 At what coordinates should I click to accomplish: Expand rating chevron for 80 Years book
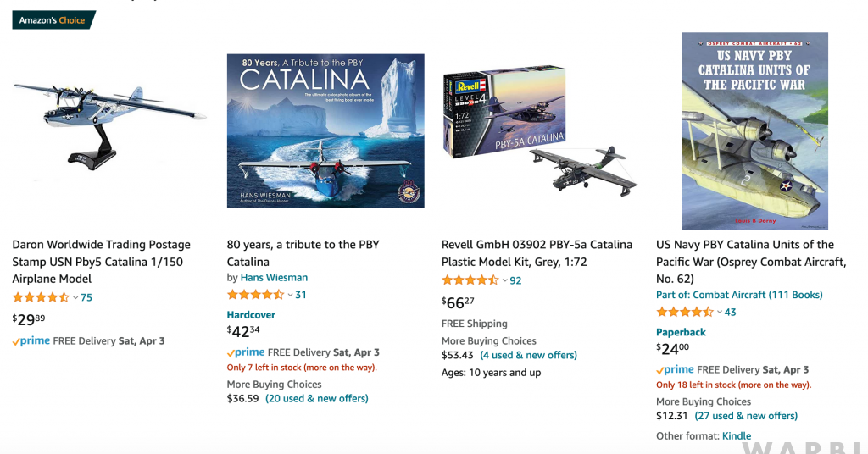tap(290, 295)
